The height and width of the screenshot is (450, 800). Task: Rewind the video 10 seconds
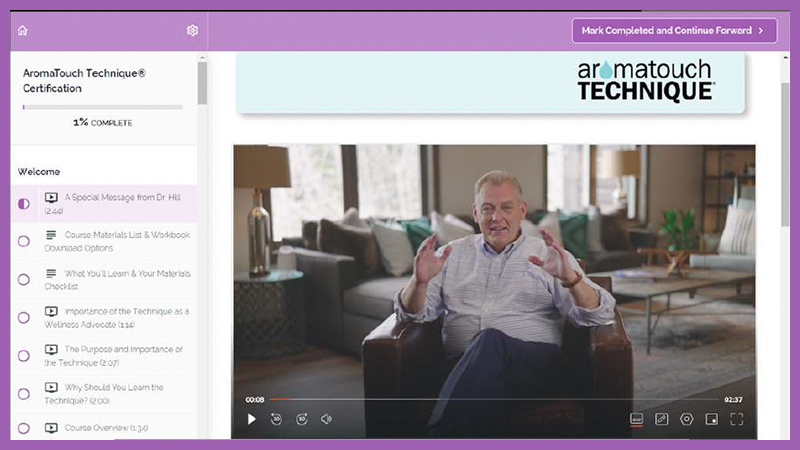click(276, 419)
